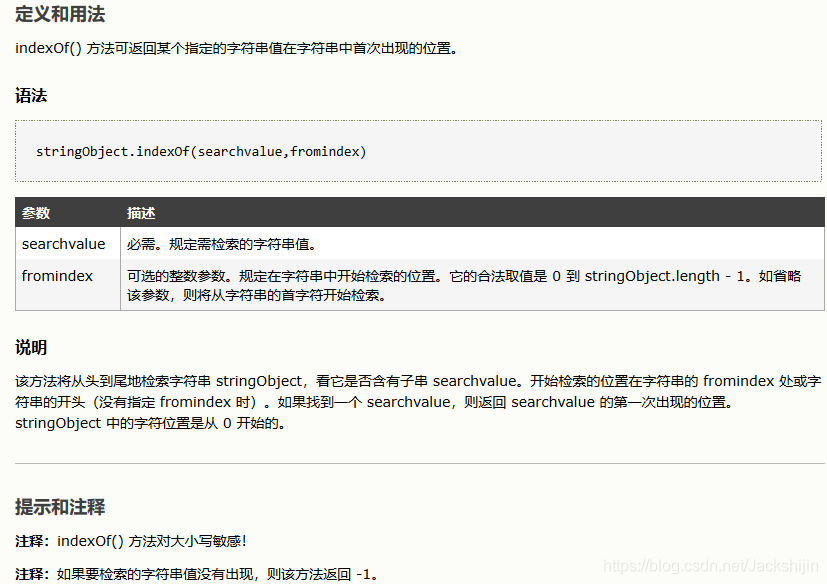Image resolution: width=827 pixels, height=584 pixels.
Task: Click the sentence starting 'indexOf() 方法可返回'
Action: coord(237,49)
